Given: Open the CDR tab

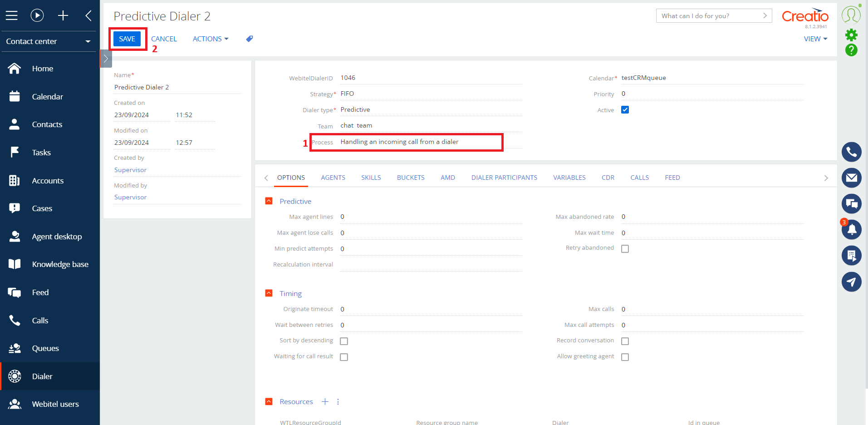Looking at the screenshot, I should (x=608, y=178).
